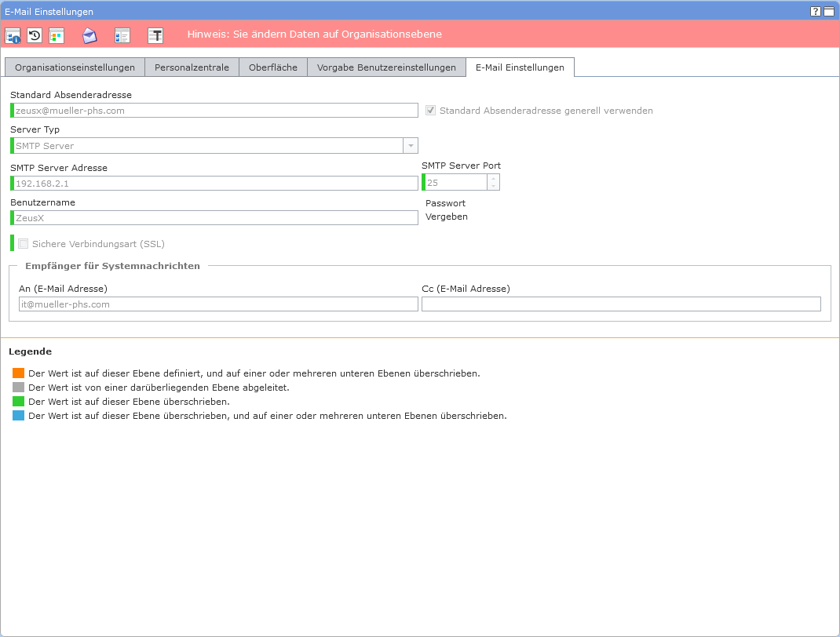Expand the Server Typ dropdown arrow
Screen dimensions: 840x637
pos(410,146)
